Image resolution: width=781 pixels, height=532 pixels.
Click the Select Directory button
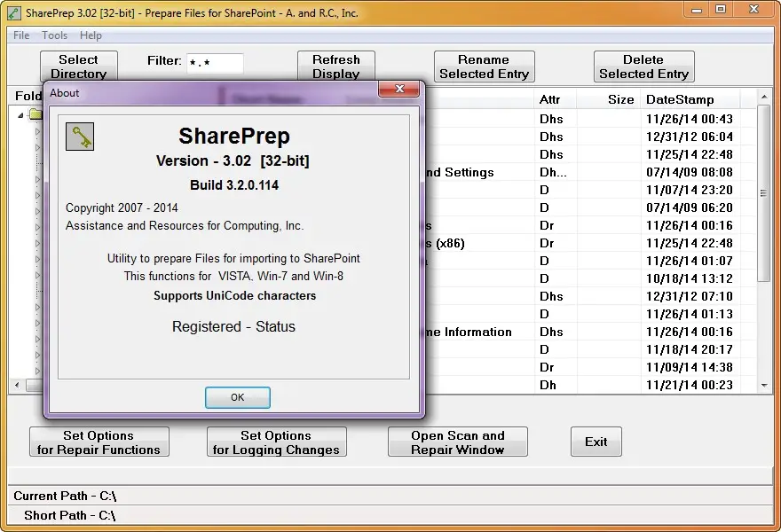pos(79,66)
